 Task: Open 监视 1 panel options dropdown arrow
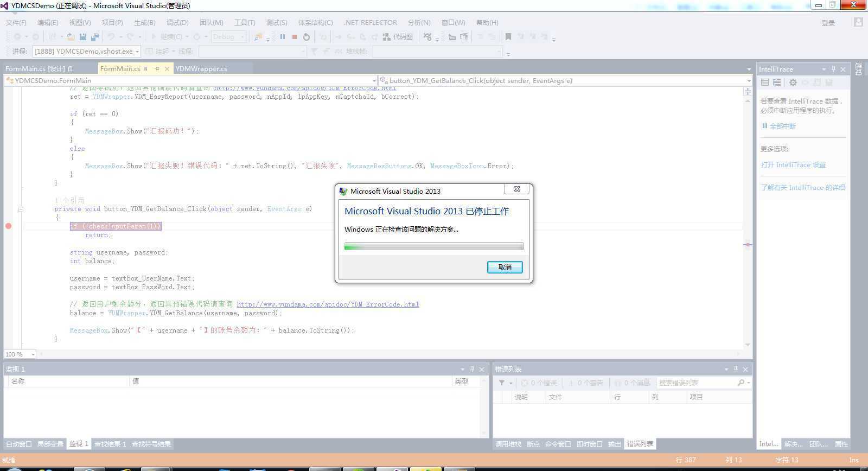462,370
